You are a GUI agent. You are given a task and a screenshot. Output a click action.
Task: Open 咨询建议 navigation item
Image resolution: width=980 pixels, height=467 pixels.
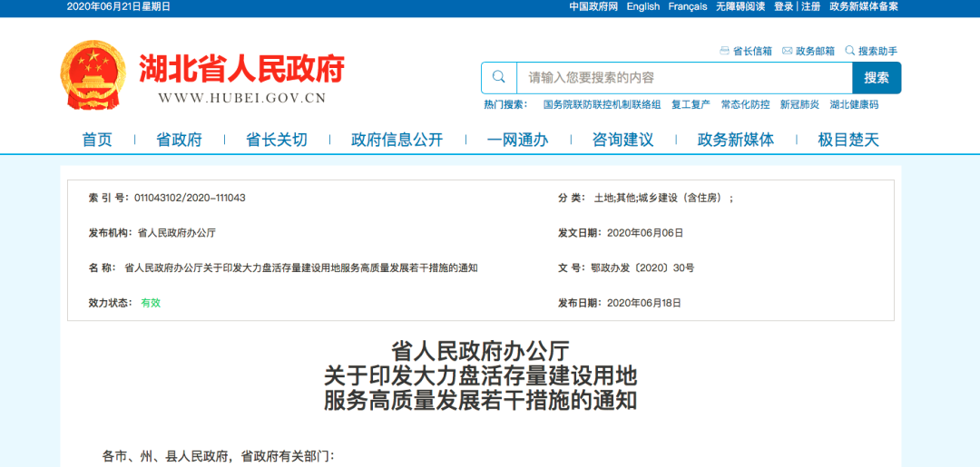pyautogui.click(x=622, y=140)
